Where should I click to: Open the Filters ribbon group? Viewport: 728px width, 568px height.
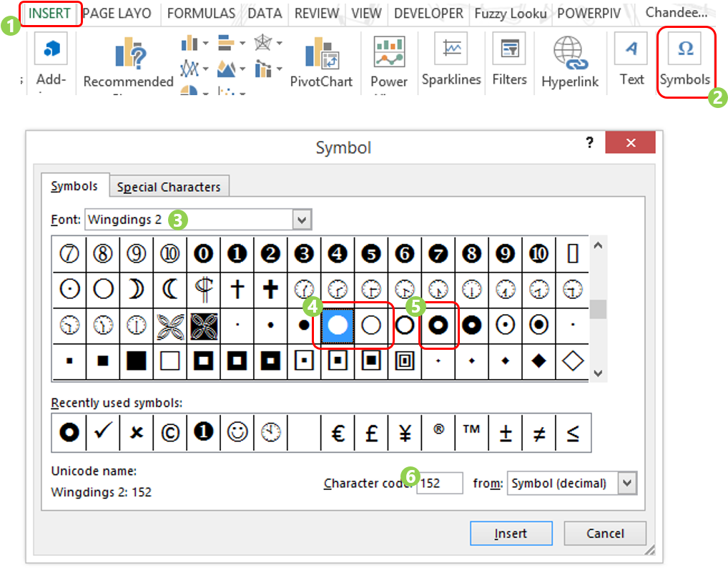509,61
